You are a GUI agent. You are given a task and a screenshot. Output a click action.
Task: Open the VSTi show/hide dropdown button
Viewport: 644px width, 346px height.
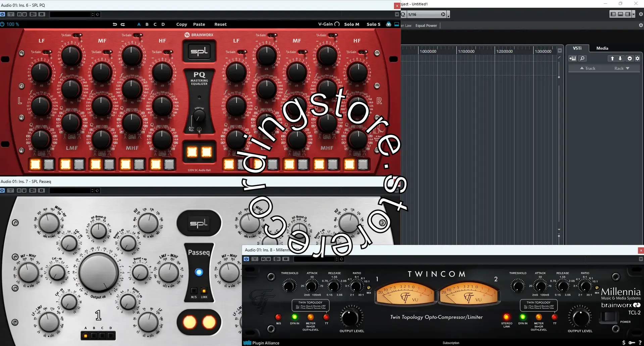pos(630,58)
